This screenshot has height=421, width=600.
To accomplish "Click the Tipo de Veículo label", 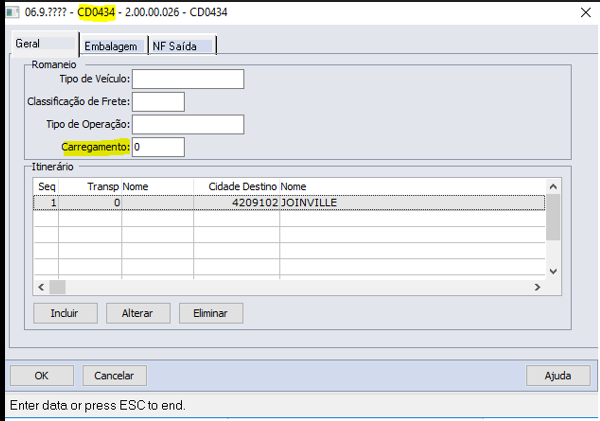I will tap(95, 79).
